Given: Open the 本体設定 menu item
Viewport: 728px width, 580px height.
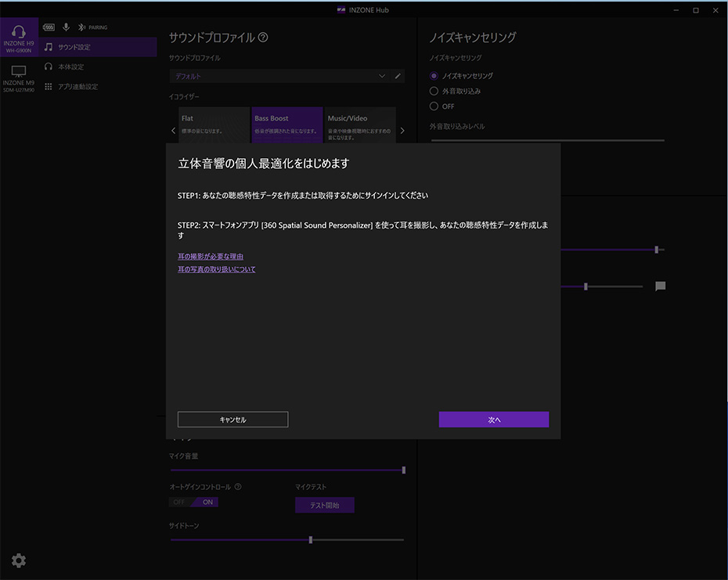Looking at the screenshot, I should (70, 67).
